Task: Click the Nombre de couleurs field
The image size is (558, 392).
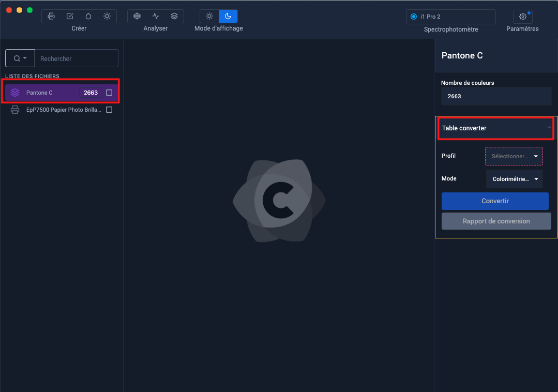Action: (496, 96)
